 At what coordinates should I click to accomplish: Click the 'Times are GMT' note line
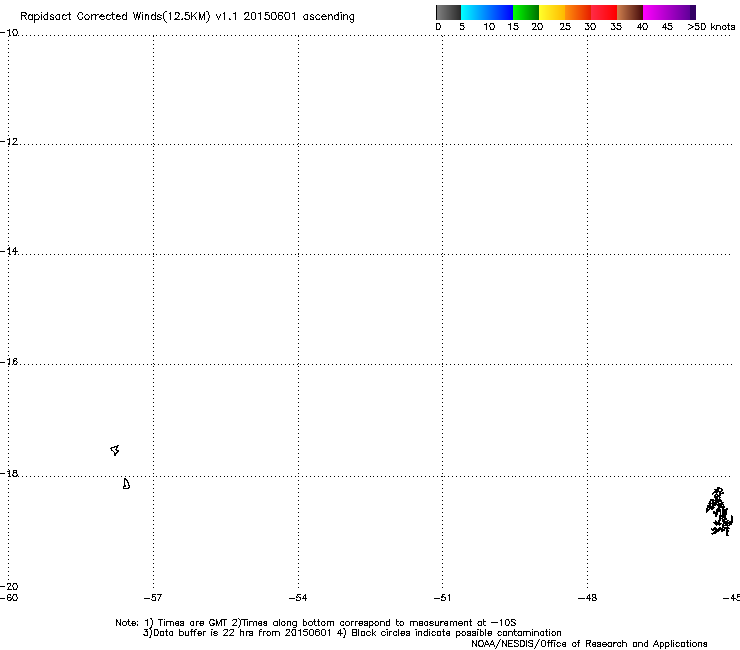[315, 623]
